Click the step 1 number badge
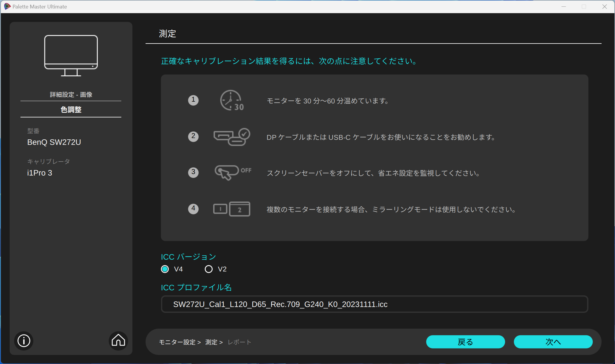 click(193, 100)
